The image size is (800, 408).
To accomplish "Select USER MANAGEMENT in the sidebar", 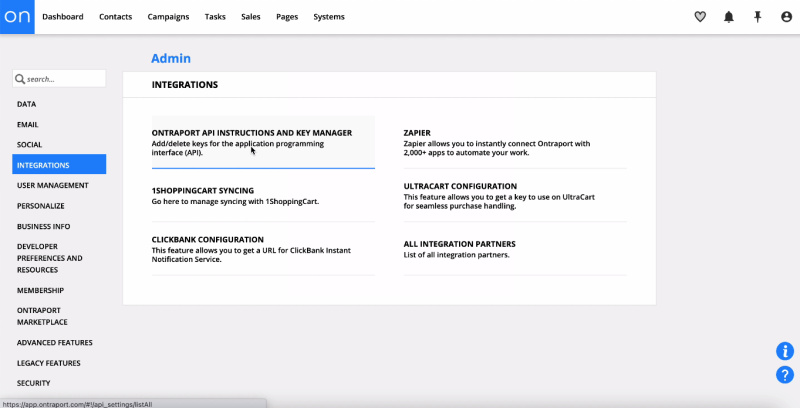I will point(53,185).
